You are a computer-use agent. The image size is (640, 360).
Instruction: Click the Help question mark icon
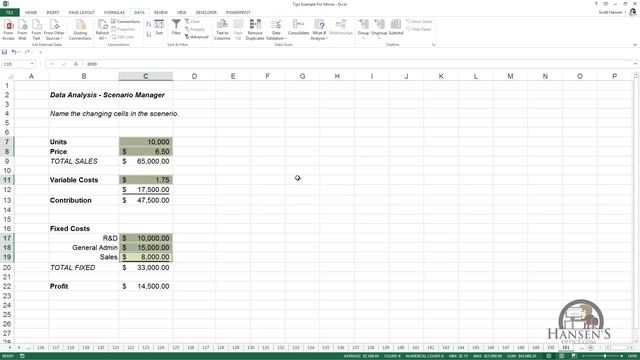tap(596, 4)
